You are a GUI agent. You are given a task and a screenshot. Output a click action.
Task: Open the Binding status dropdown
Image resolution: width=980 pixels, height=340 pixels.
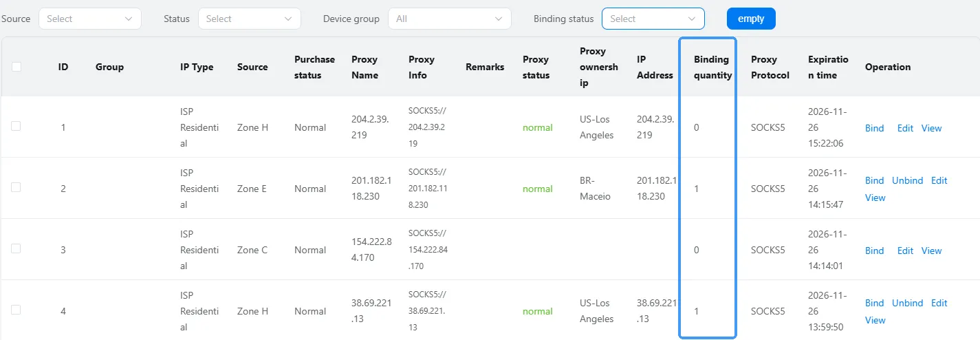(653, 19)
